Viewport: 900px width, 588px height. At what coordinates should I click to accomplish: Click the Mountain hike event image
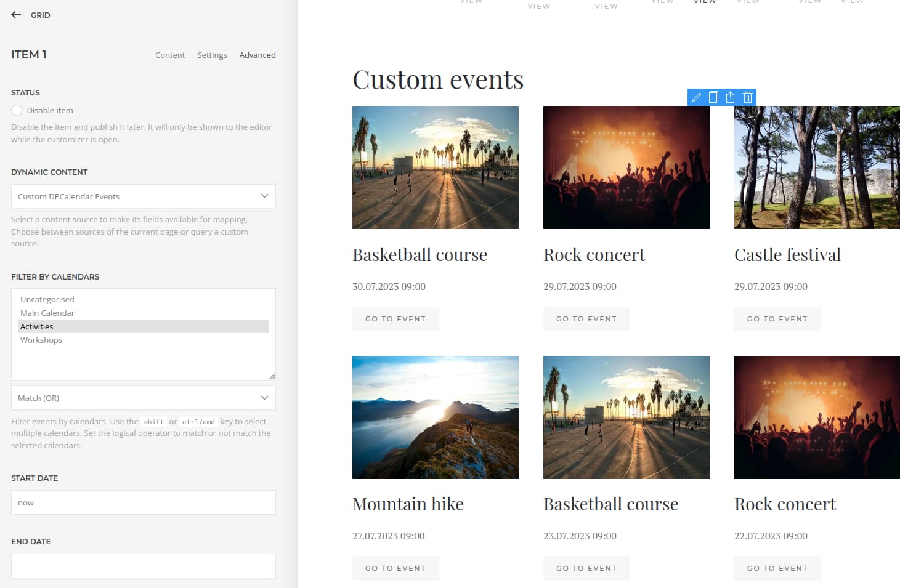click(x=435, y=417)
